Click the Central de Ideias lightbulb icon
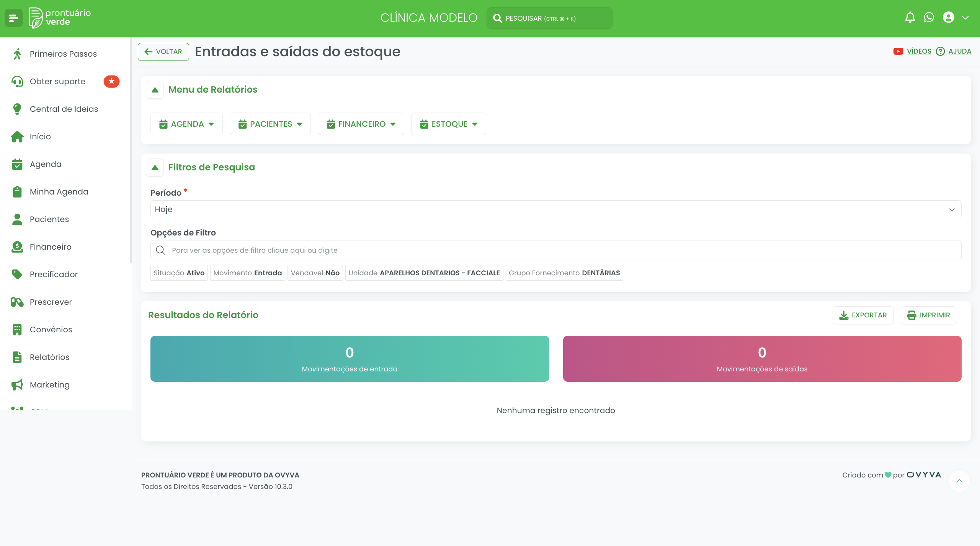 click(17, 109)
